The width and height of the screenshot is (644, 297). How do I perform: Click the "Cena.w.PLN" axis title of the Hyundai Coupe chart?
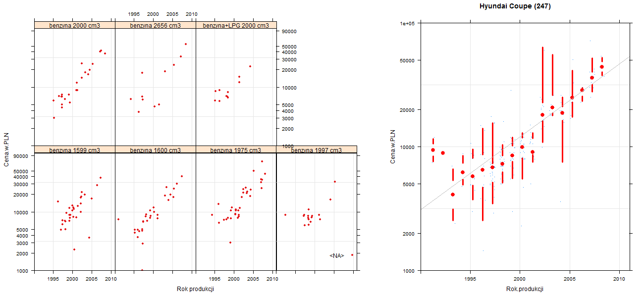[x=393, y=147]
